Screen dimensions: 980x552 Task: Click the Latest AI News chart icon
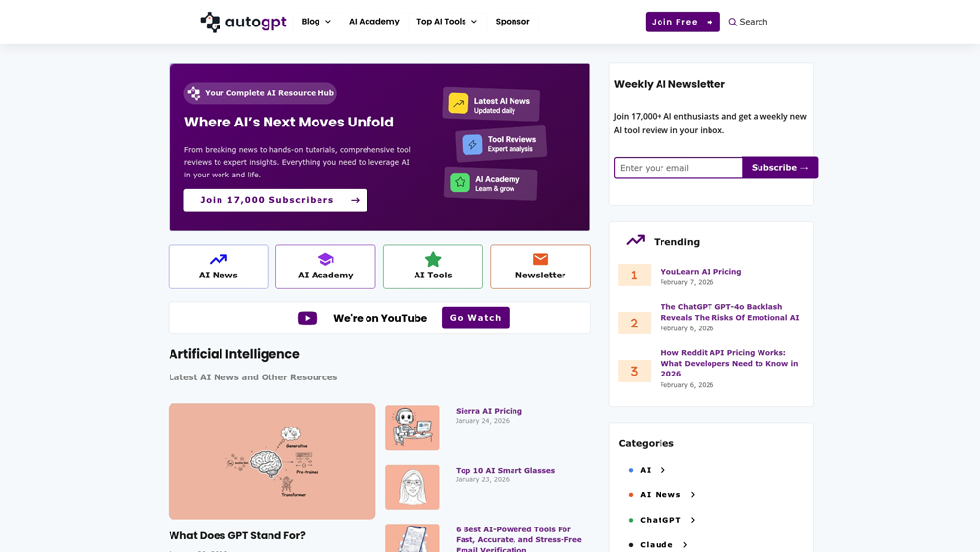458,103
